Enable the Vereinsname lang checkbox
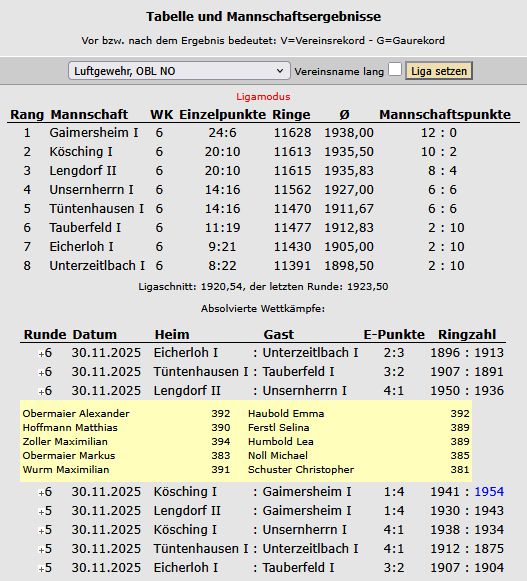Viewport: 527px width, 581px height. coord(395,69)
